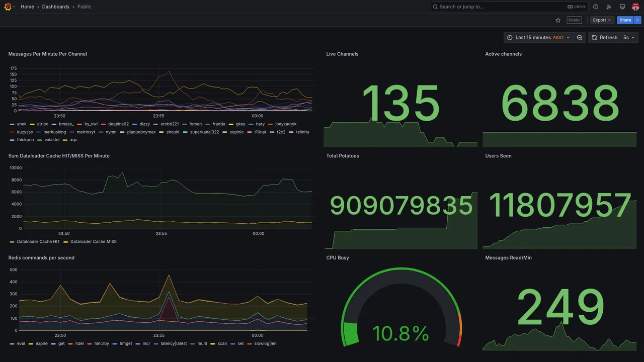Click the Refresh dashboard button
The width and height of the screenshot is (644, 362).
(x=604, y=38)
